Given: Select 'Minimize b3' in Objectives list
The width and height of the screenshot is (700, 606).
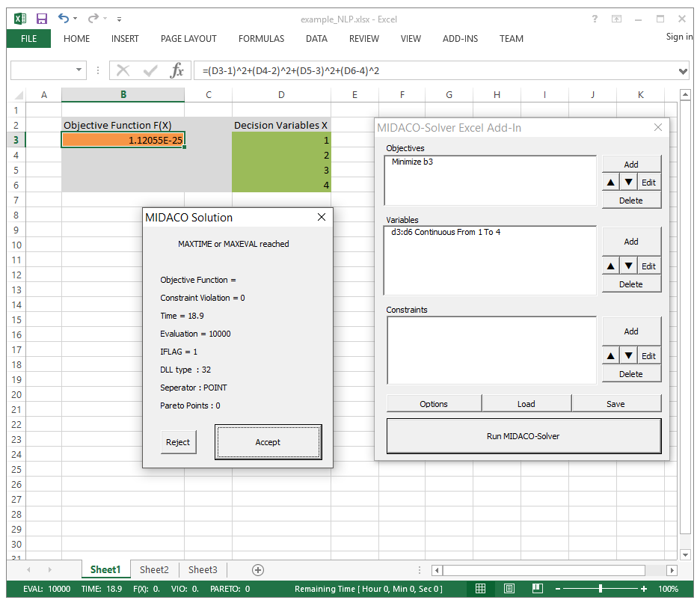Looking at the screenshot, I should click(x=412, y=162).
